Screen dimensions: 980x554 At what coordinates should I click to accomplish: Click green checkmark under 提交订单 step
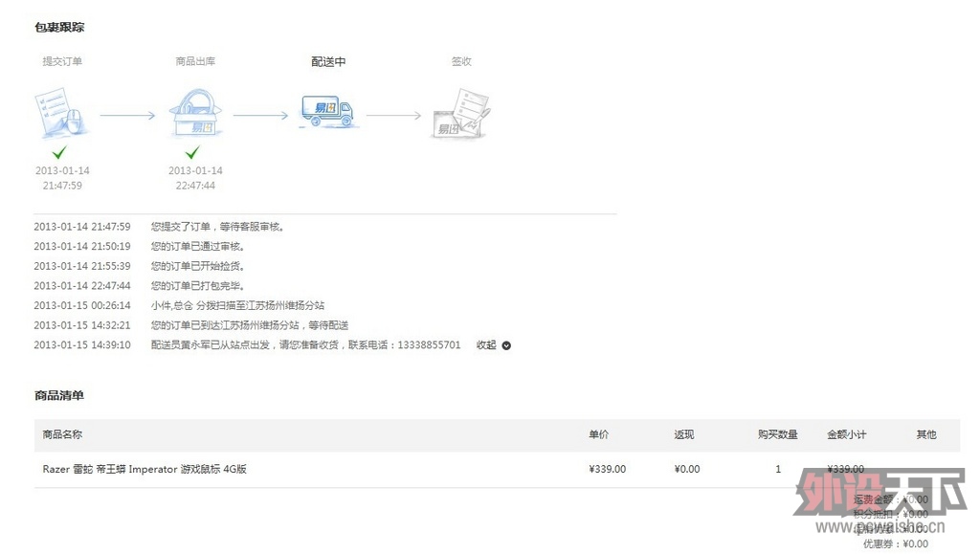59,152
